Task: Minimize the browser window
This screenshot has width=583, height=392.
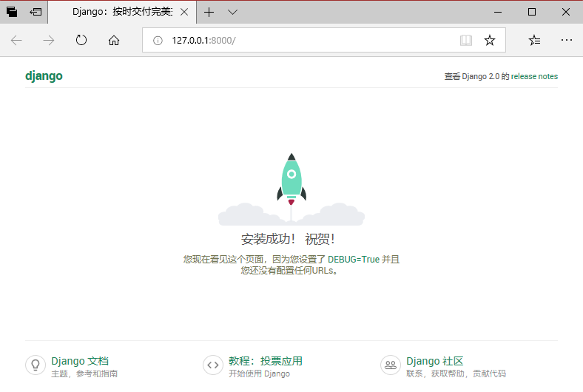Action: pos(498,13)
